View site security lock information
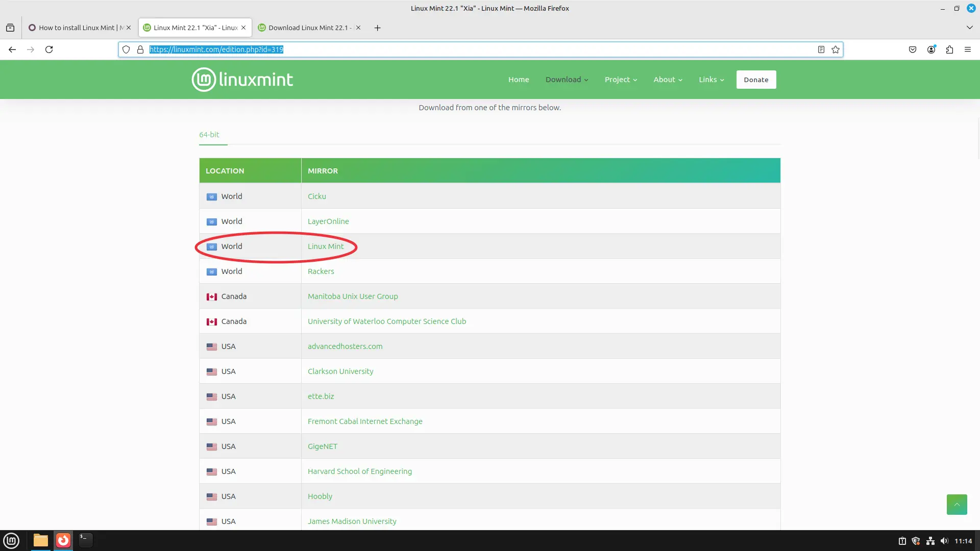980x551 pixels. 140,49
